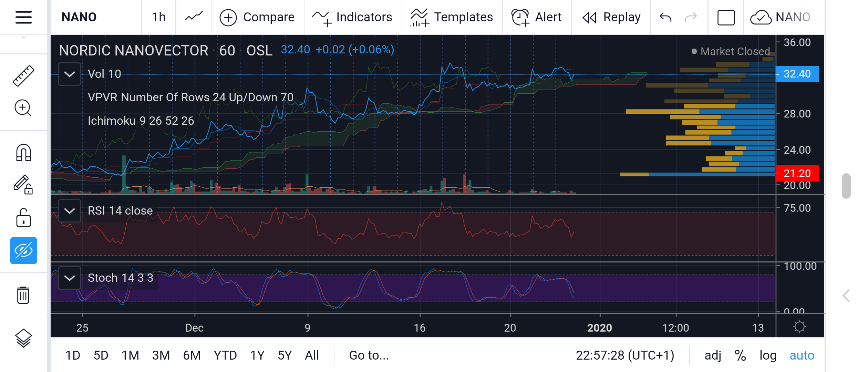Viewport: 868px width, 372px height.
Task: Expand the right side panel arrow
Action: [846, 296]
